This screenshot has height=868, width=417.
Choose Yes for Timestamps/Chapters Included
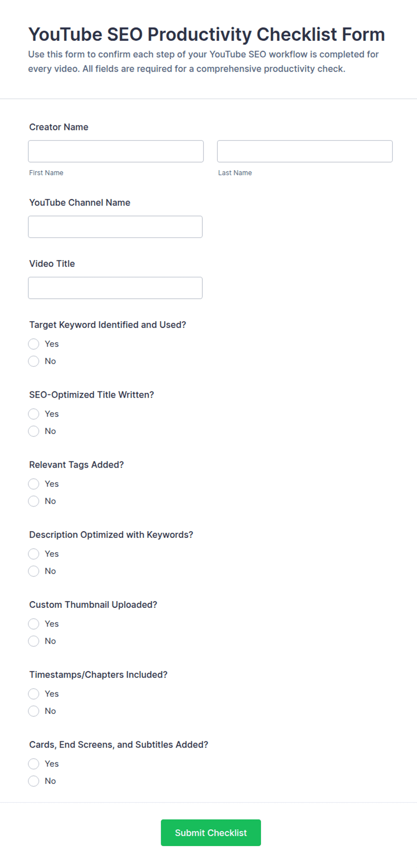pyautogui.click(x=34, y=693)
